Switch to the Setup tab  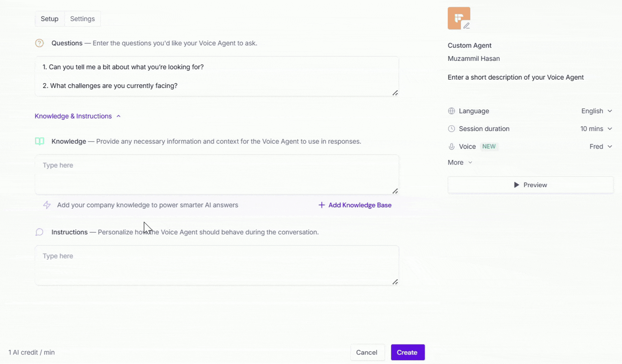click(50, 19)
